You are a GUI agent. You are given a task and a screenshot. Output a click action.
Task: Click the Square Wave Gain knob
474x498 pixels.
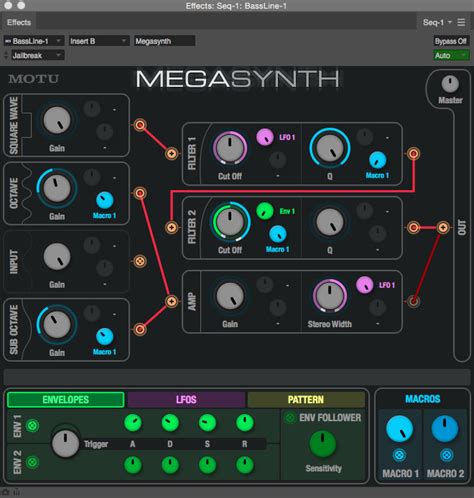click(57, 120)
